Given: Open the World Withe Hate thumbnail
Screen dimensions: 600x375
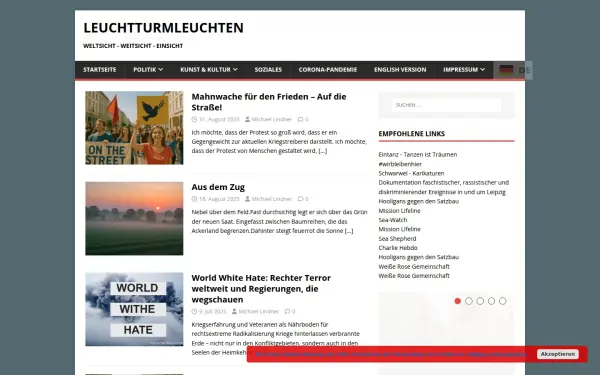Looking at the screenshot, I should tap(134, 309).
